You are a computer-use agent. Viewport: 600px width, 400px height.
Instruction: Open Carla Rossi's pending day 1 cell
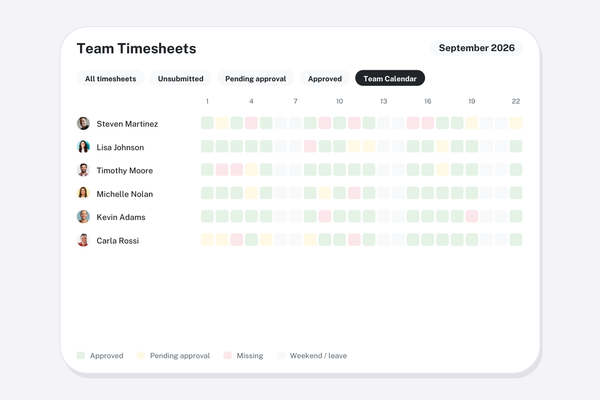[x=207, y=240]
